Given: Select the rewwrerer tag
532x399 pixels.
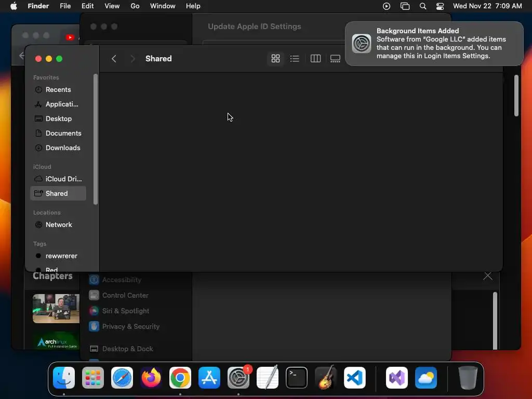Looking at the screenshot, I should tap(58, 256).
